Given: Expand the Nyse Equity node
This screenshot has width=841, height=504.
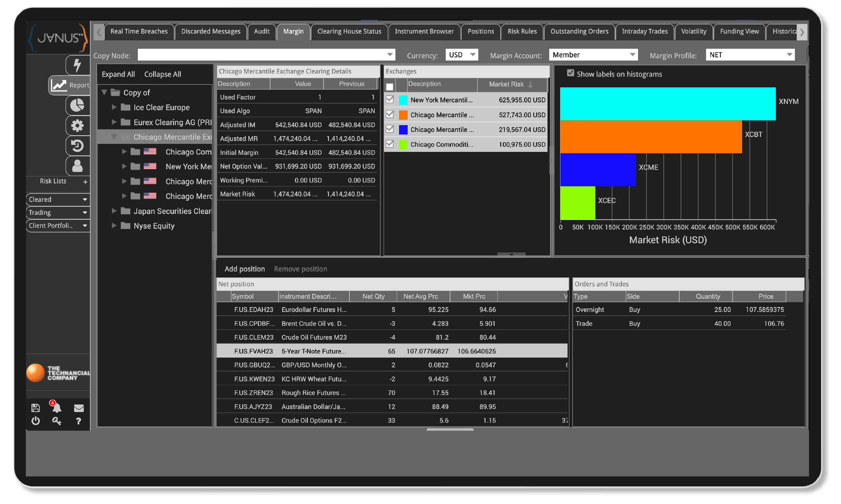Looking at the screenshot, I should pyautogui.click(x=114, y=226).
